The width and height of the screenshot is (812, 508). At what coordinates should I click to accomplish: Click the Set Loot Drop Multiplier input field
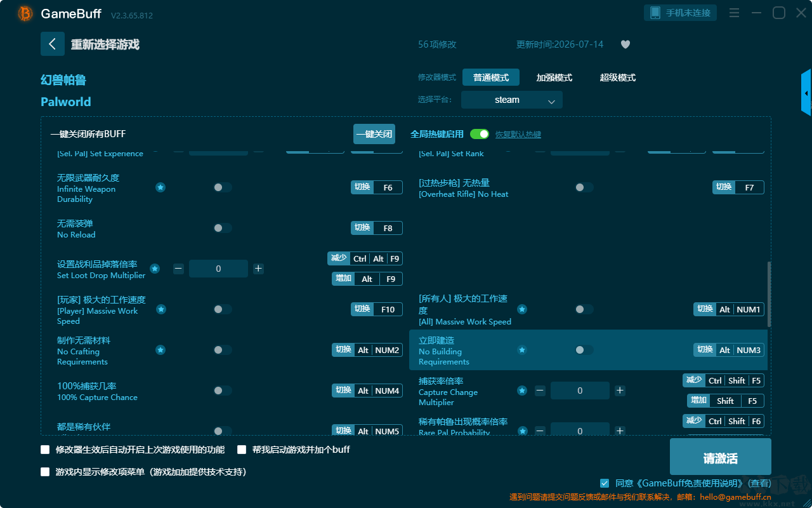pyautogui.click(x=218, y=269)
